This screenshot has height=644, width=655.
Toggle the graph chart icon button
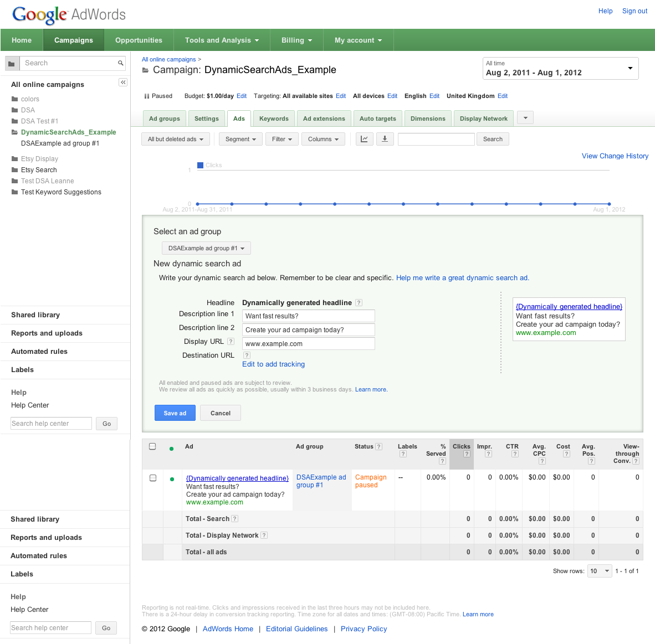pyautogui.click(x=364, y=139)
